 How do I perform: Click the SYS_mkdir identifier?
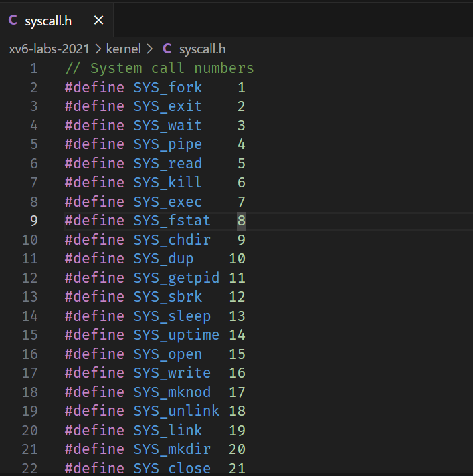[x=172, y=449]
